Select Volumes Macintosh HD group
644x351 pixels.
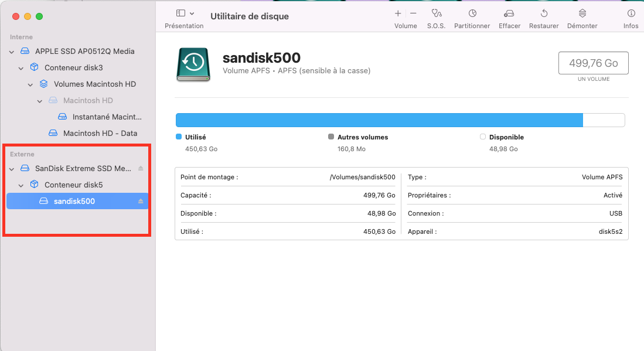click(95, 84)
